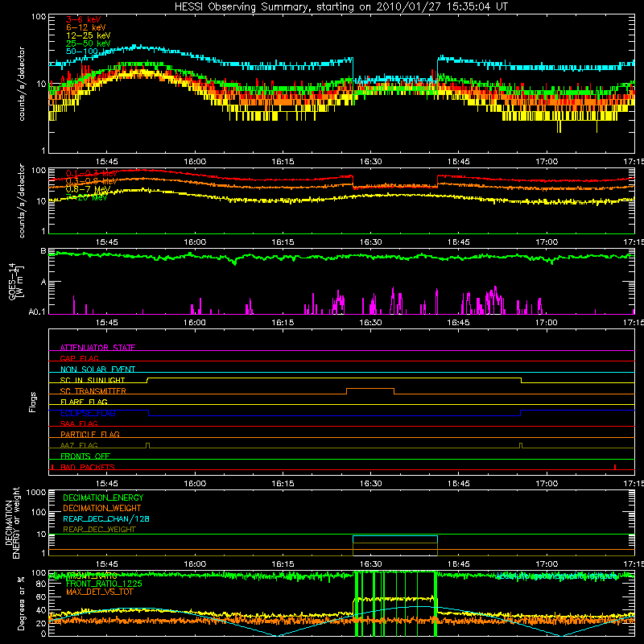
Task: Select the FLARE_FLAG label
Action: 84,402
